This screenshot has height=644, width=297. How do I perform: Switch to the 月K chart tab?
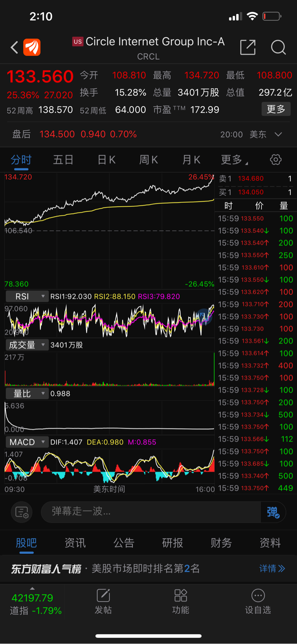coord(191,160)
